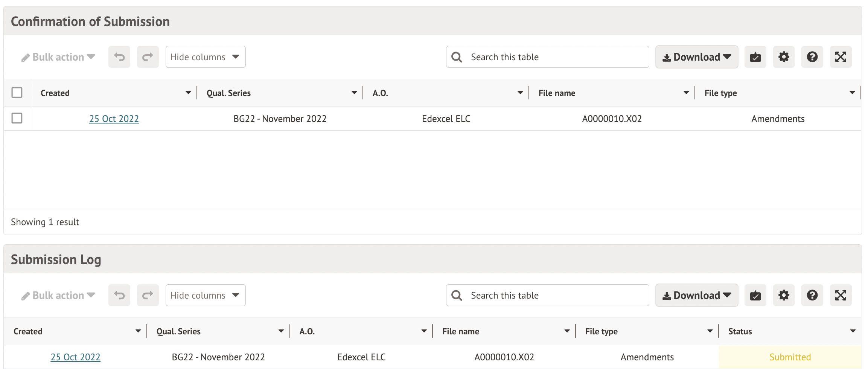Expand Confirmation of Submission table to fullscreen
Screen dimensions: 868x369
(x=841, y=57)
